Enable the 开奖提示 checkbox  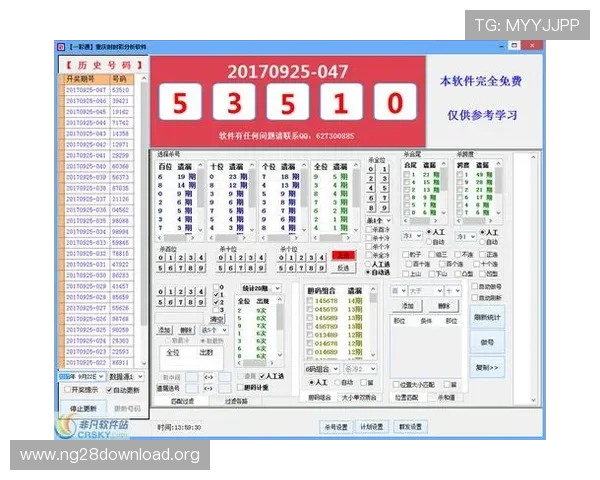click(x=68, y=389)
